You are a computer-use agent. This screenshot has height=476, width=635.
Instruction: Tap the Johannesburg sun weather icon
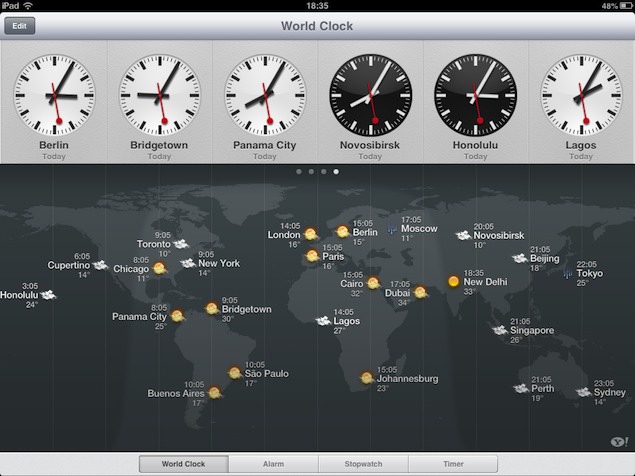tap(367, 378)
